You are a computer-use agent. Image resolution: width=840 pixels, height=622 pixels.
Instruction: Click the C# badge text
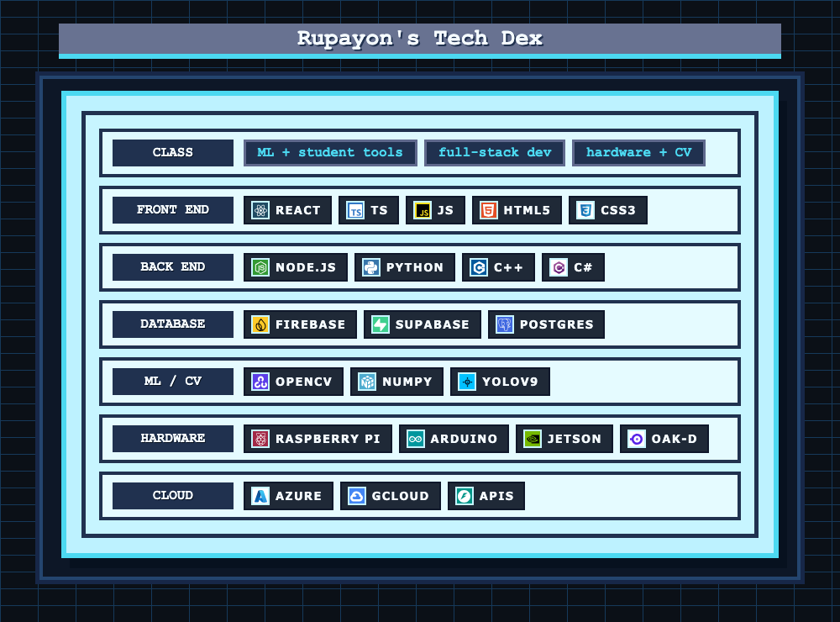click(x=583, y=267)
